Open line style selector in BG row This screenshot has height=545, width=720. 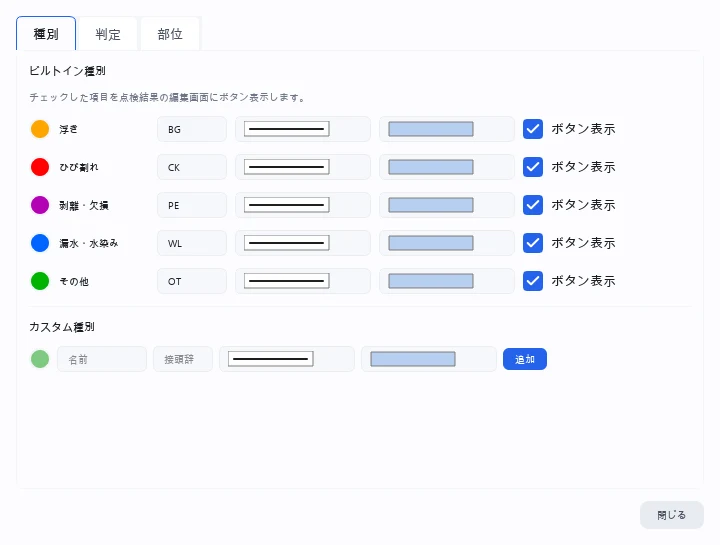point(303,129)
